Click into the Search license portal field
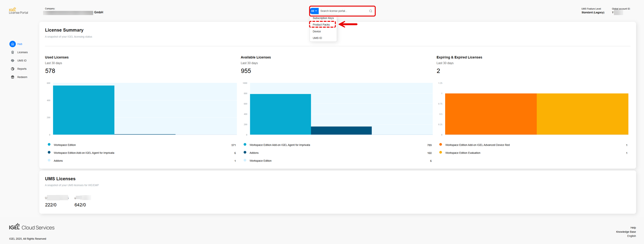 coord(343,11)
